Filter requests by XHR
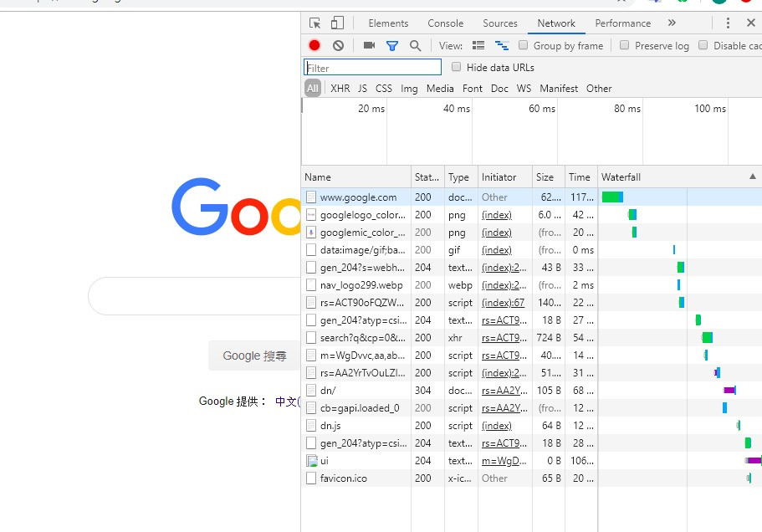This screenshot has width=762, height=532. point(340,89)
